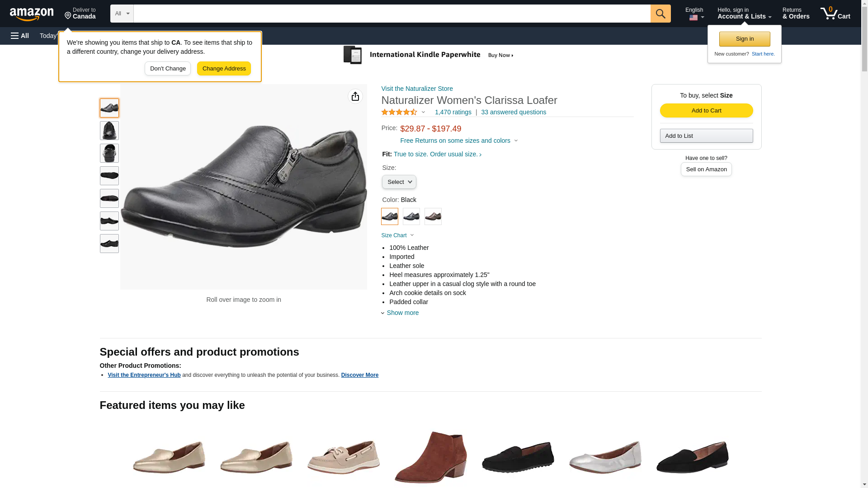Pick the middle navy color swatch

tap(411, 216)
